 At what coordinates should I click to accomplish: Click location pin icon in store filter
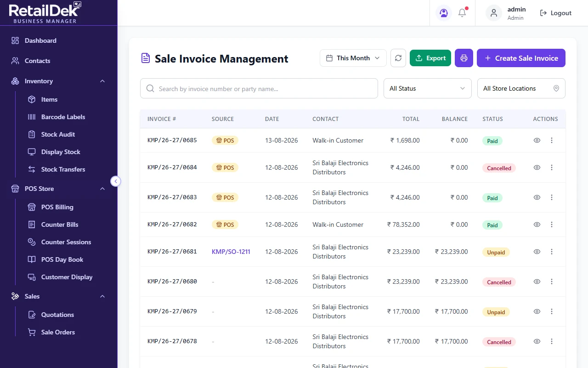[556, 88]
